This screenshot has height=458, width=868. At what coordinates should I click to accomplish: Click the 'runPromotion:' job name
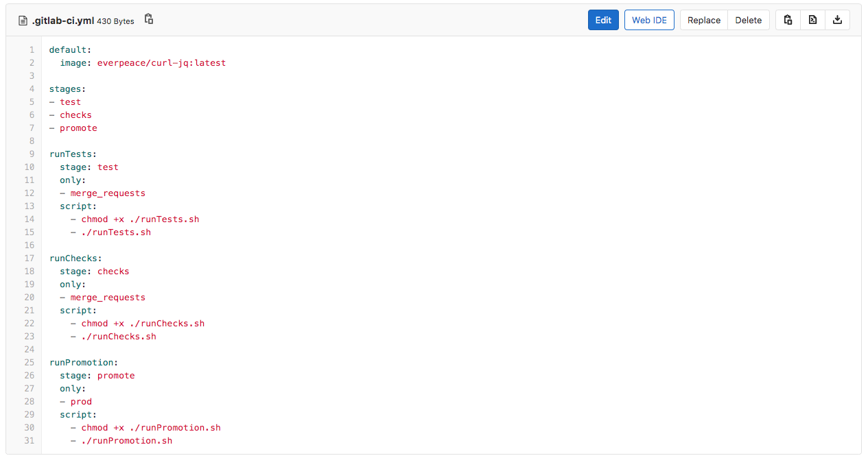click(84, 363)
